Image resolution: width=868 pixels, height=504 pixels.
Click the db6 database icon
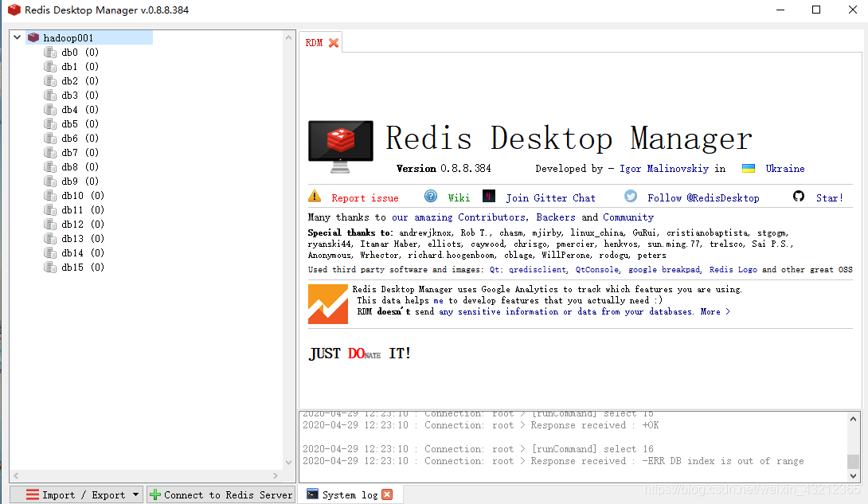point(50,139)
